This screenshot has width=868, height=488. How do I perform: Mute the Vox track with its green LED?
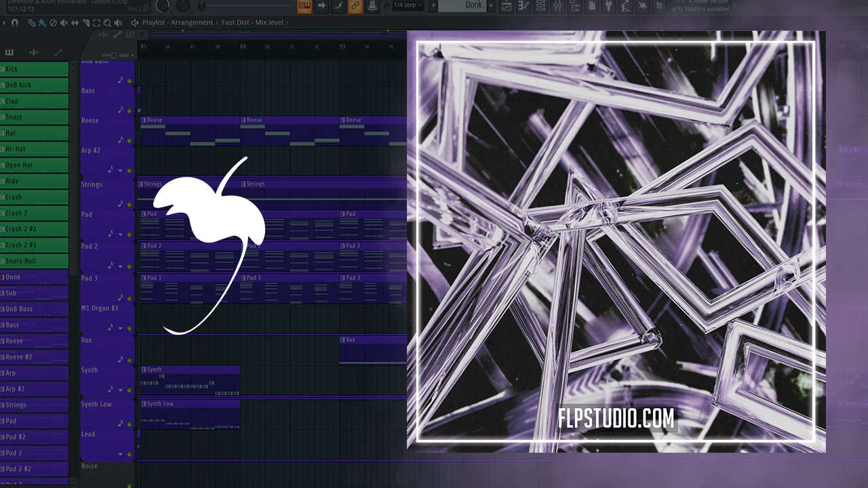click(129, 361)
